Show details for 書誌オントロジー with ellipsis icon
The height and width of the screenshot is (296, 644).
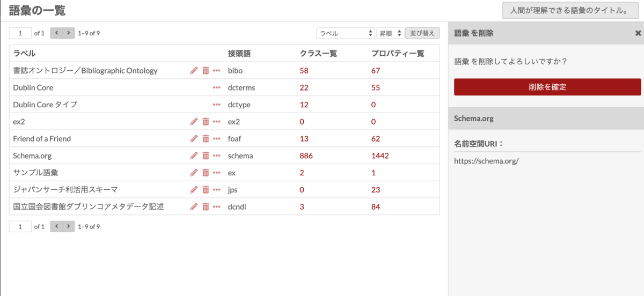coord(217,70)
